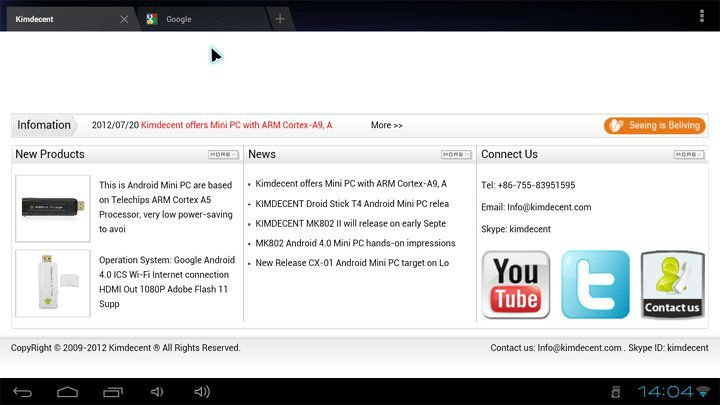Click the white Android stick thumbnail
Image resolution: width=720 pixels, height=405 pixels.
pyautogui.click(x=53, y=283)
